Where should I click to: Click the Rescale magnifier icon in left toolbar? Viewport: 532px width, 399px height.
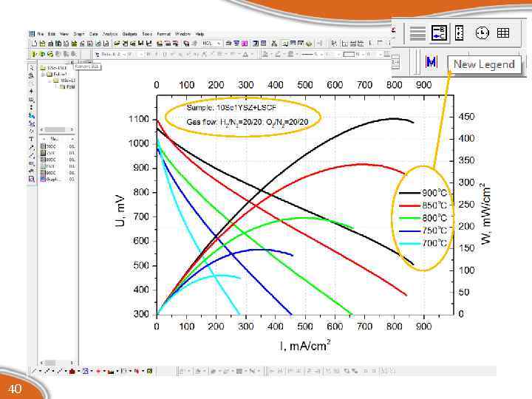click(x=31, y=179)
